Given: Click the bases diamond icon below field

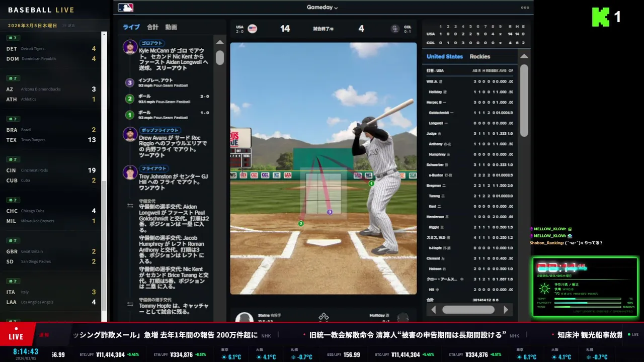Looking at the screenshot, I should [324, 317].
